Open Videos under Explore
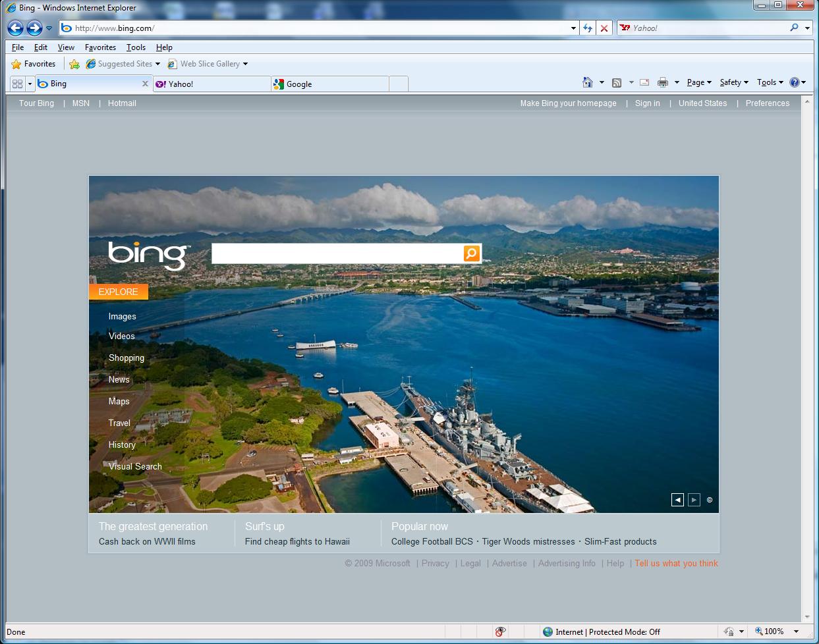 point(122,336)
